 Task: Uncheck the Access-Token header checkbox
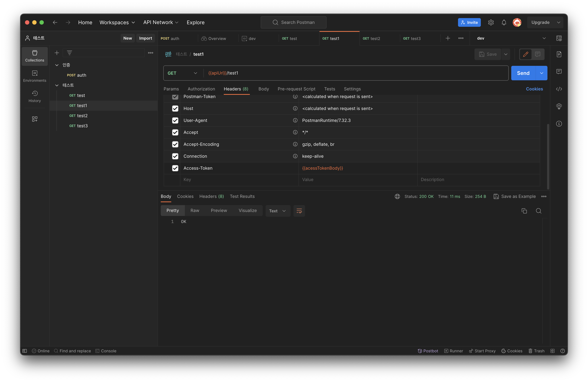(x=175, y=168)
